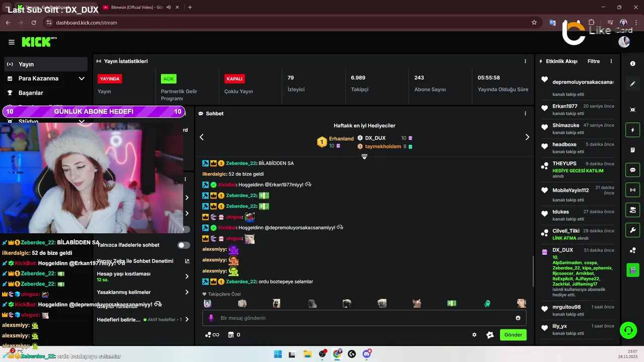644x362 pixels.
Task: Open the Filtre activity filter
Action: tap(594, 61)
